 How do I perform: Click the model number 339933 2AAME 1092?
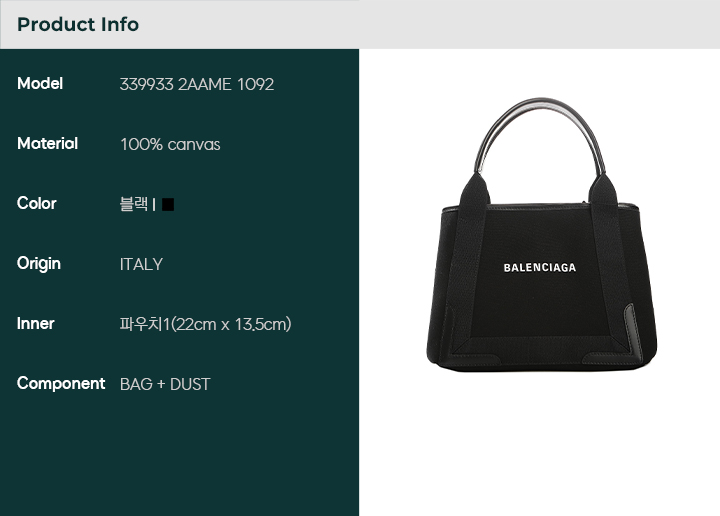pos(197,84)
